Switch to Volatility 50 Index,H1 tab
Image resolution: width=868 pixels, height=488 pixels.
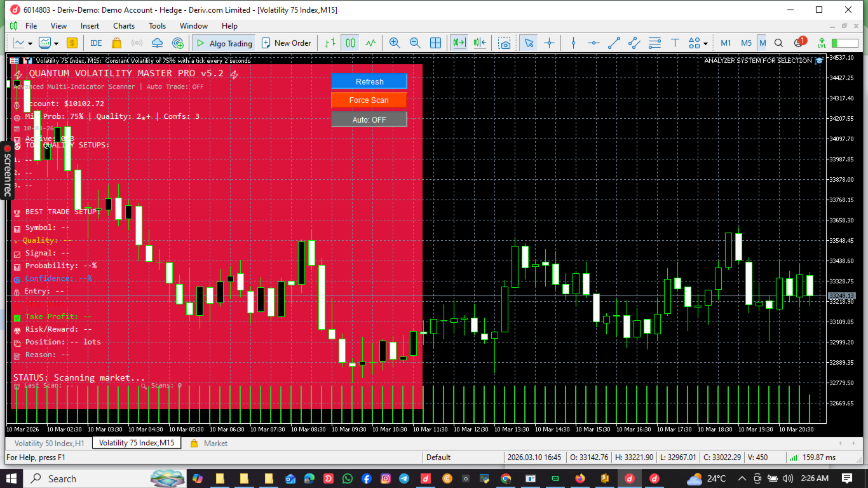pyautogui.click(x=49, y=443)
